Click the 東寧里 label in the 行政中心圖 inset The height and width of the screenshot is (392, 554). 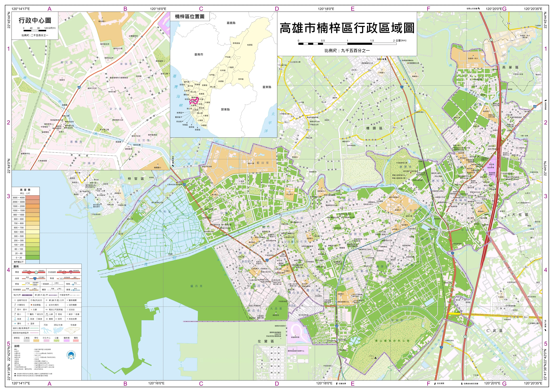point(126,64)
